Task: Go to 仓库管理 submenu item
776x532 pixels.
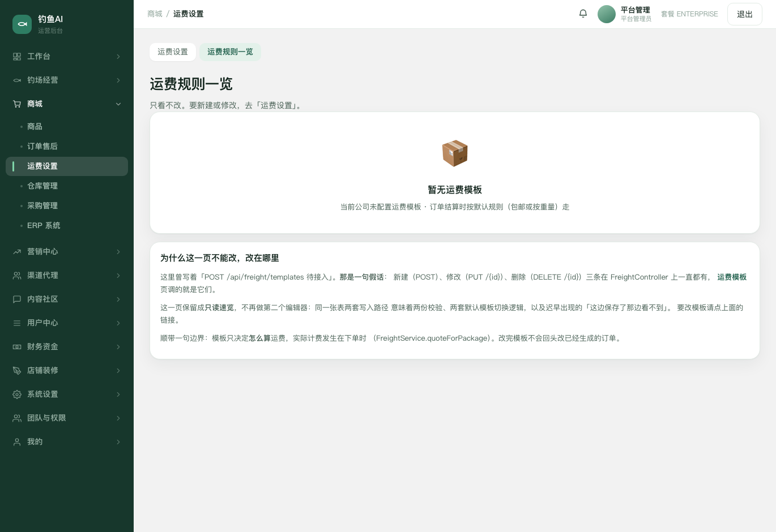Action: (67, 186)
